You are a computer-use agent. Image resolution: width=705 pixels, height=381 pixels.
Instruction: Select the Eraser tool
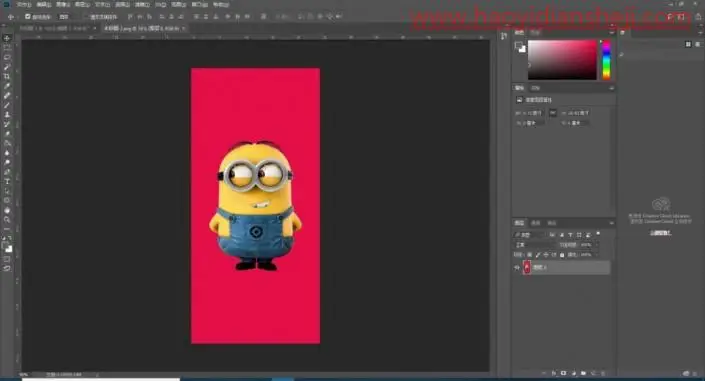7,134
